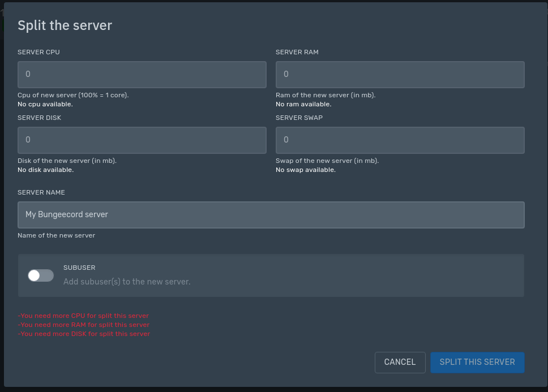Click the 'Swap of the new server' hint
The width and height of the screenshot is (548, 392).
[327, 161]
